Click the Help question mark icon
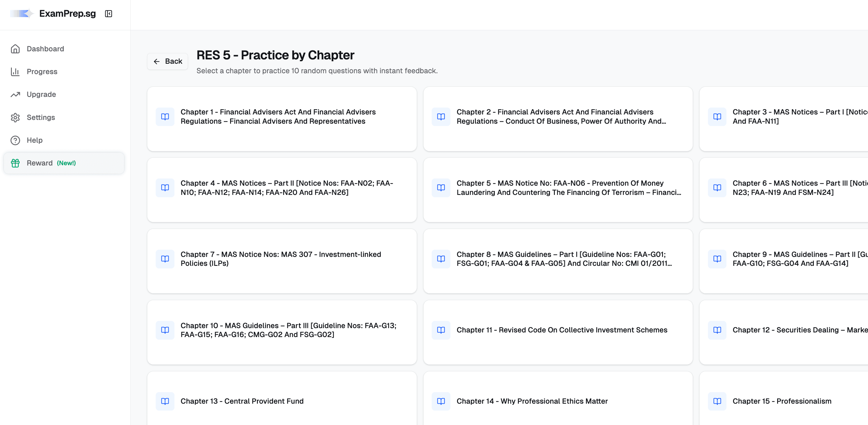Viewport: 868px width, 425px height. 15,140
